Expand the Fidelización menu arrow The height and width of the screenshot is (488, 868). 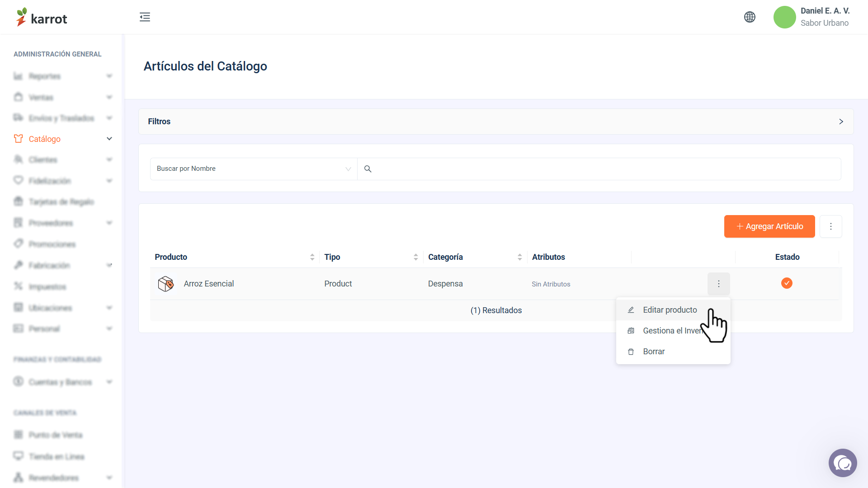click(x=109, y=181)
